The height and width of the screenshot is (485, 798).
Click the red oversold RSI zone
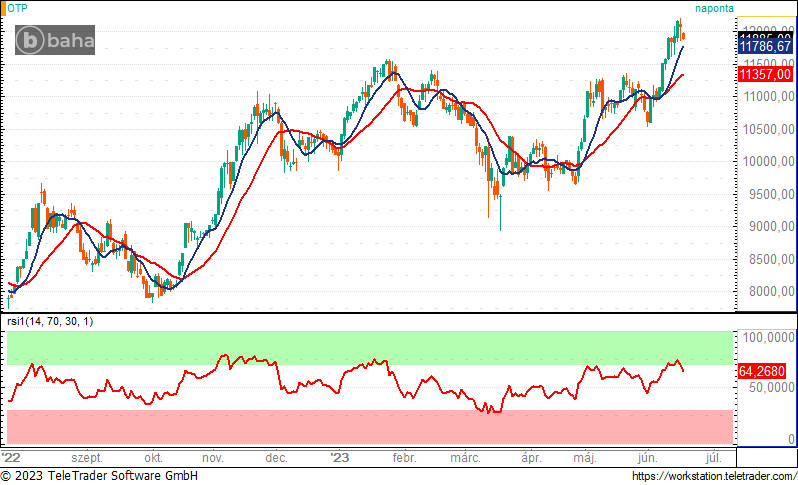pyautogui.click(x=370, y=427)
